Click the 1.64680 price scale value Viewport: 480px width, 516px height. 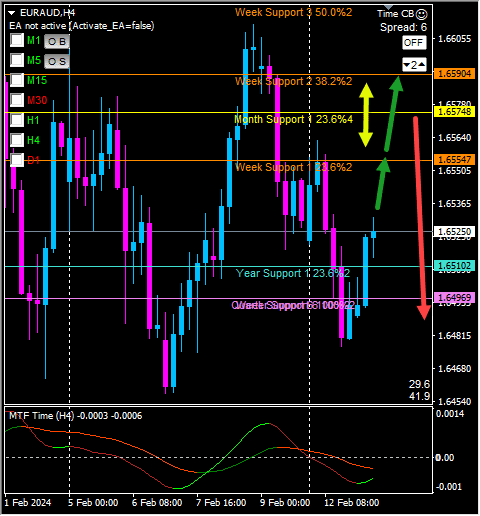(455, 369)
